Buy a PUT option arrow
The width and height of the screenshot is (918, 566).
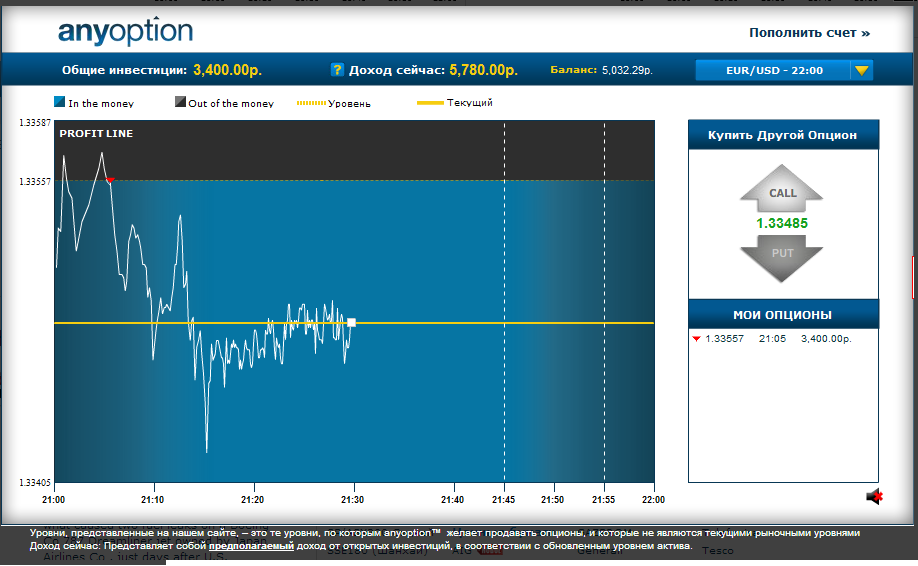tap(782, 258)
